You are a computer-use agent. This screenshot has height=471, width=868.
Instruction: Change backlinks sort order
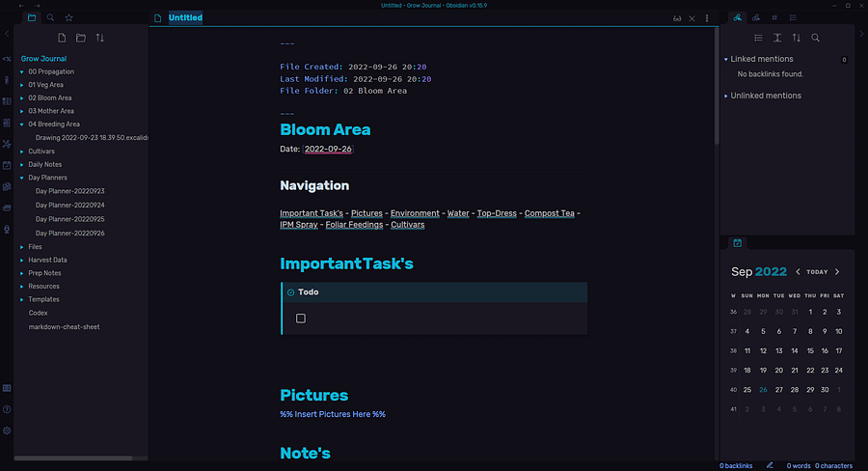797,38
